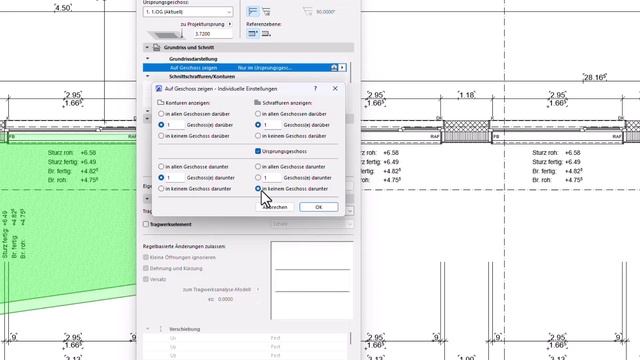
Task: Edit Schraffuren stories-above number field
Action: pyautogui.click(x=272, y=125)
